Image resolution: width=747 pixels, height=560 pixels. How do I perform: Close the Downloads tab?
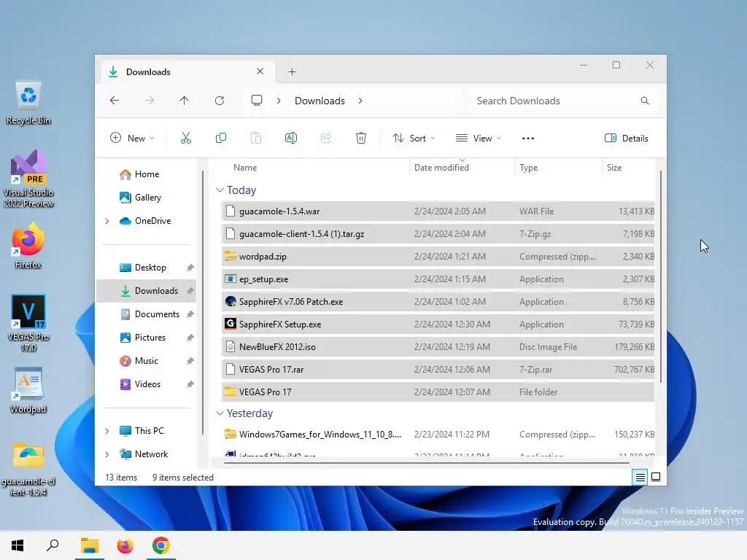260,71
